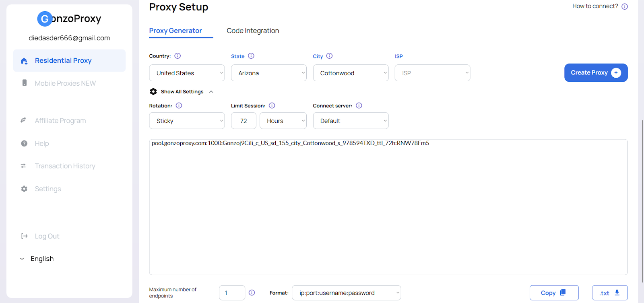This screenshot has width=644, height=303.
Task: Click the page vertical scrollbar
Action: (642, 201)
